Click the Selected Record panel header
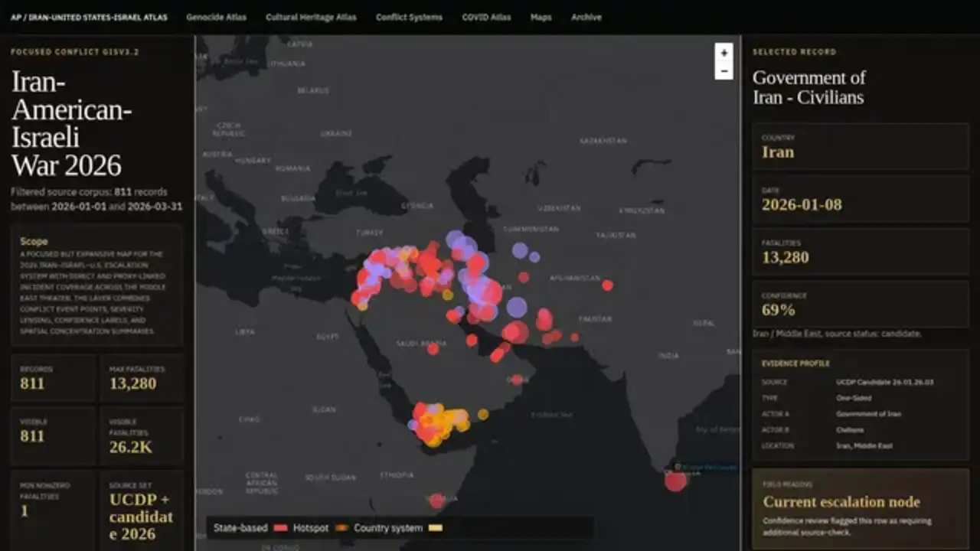Image resolution: width=980 pixels, height=551 pixels. (794, 52)
